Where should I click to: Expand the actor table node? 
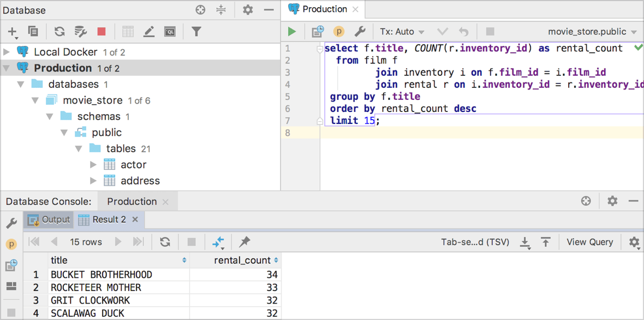(x=93, y=164)
